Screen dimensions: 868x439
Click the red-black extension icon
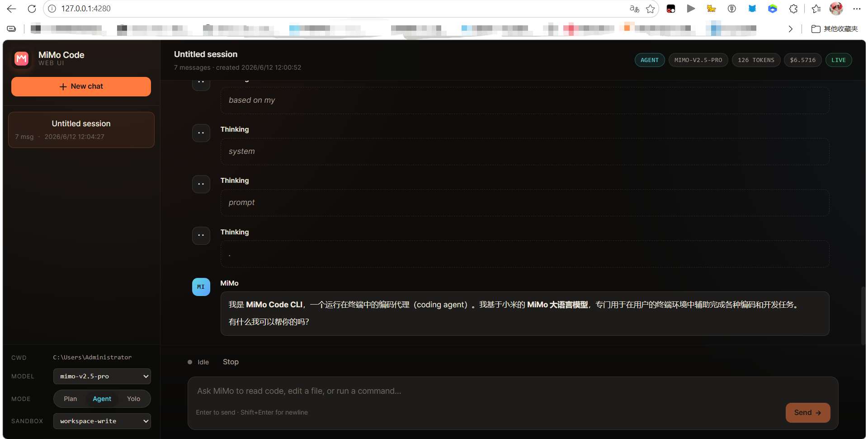coord(671,9)
